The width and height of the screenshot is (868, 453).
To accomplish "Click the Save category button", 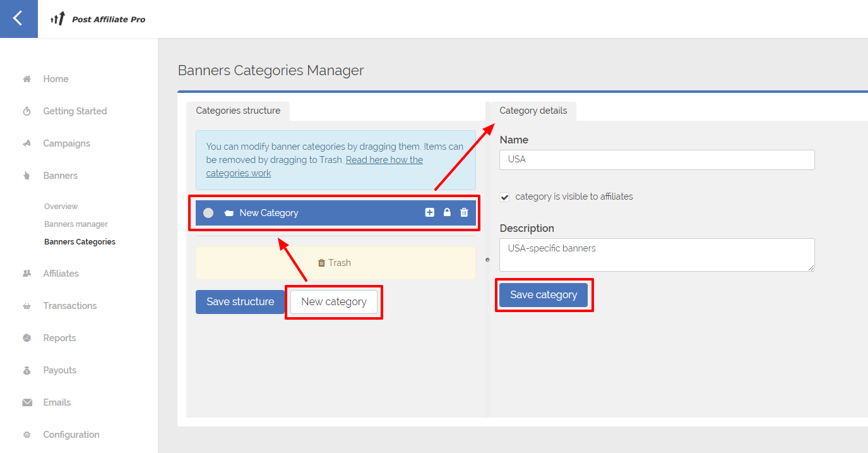I will [544, 295].
